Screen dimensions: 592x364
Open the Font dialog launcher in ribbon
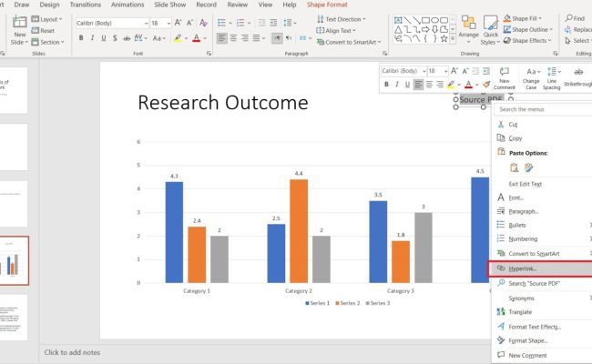(209, 54)
